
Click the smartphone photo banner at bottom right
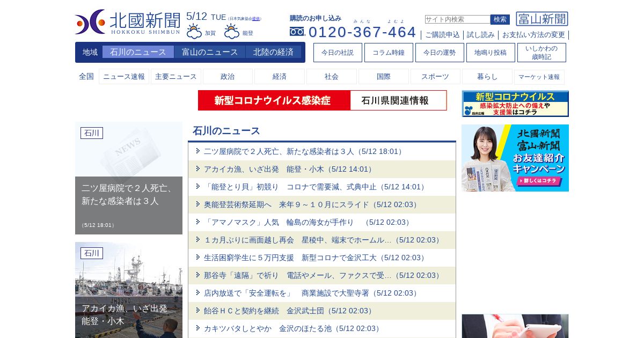515,326
